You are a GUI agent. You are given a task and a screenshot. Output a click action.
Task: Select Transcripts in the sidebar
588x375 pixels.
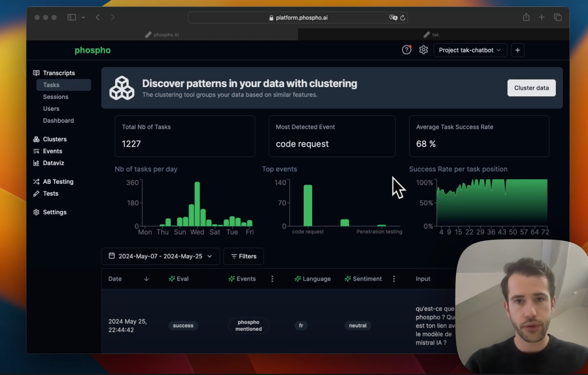[x=59, y=73]
